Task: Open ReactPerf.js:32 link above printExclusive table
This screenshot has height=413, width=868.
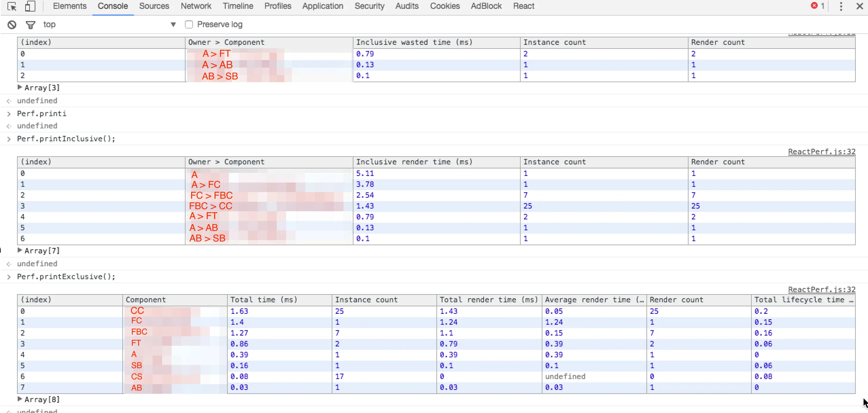Action: 821,289
